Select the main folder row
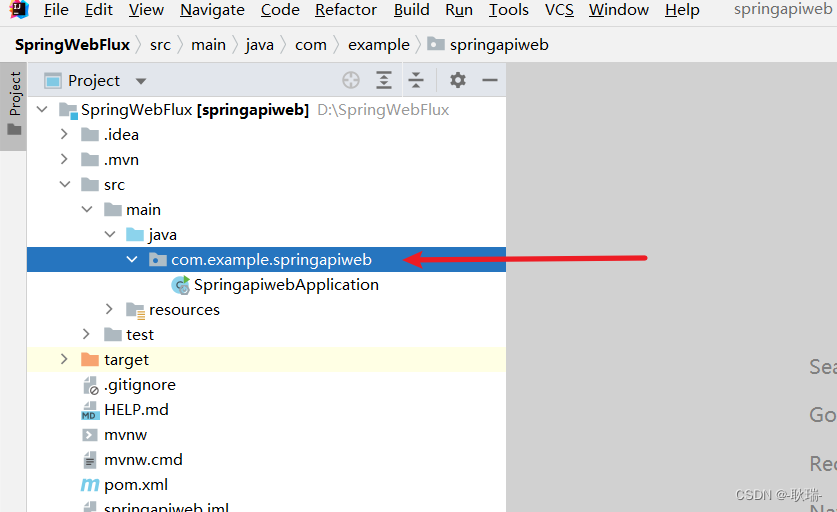 266,209
